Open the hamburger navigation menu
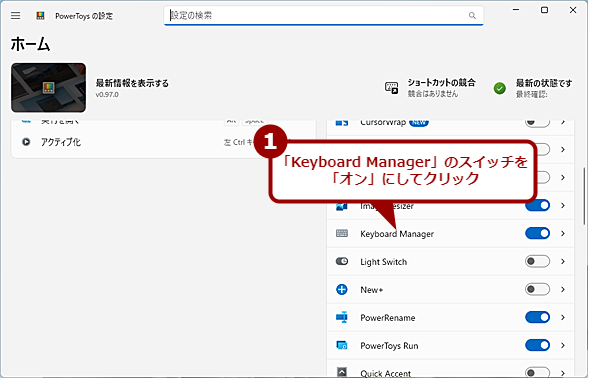 point(15,15)
